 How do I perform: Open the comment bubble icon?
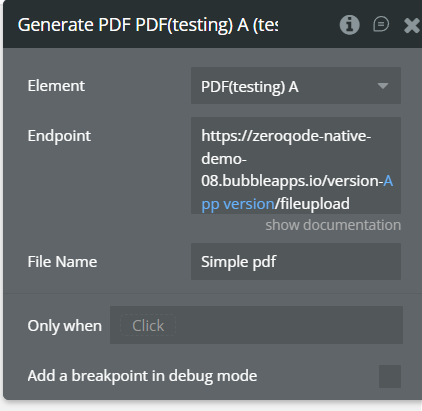pos(381,24)
